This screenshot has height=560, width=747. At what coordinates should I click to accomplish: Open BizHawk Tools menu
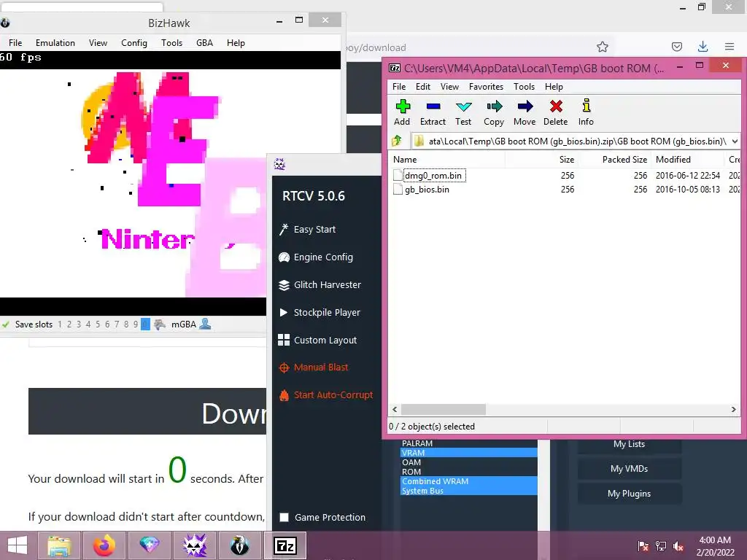[x=171, y=43]
